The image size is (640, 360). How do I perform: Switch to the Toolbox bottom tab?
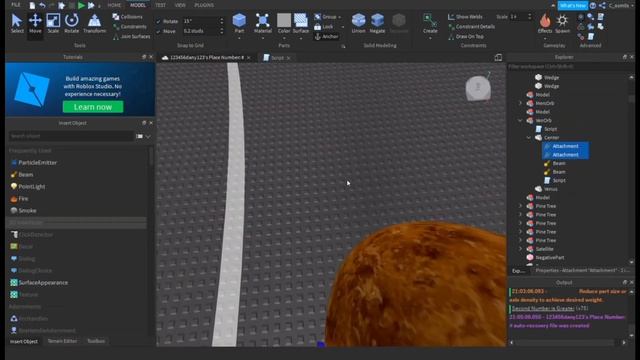pos(96,341)
